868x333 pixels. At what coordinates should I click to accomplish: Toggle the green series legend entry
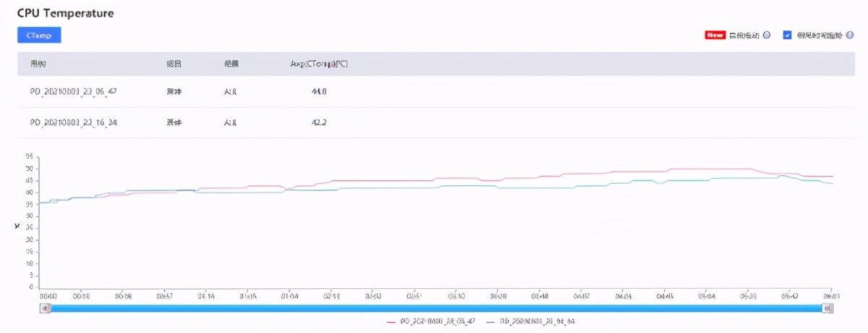pos(531,321)
